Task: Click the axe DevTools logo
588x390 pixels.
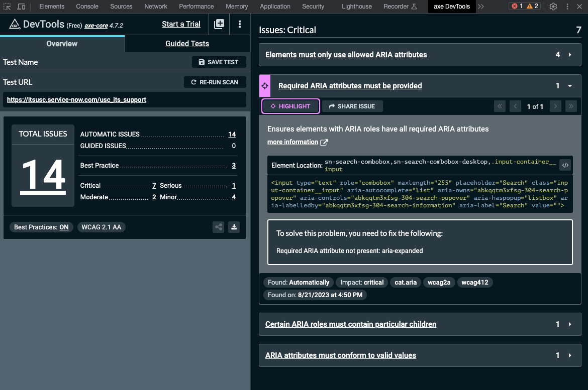Action: click(x=15, y=24)
